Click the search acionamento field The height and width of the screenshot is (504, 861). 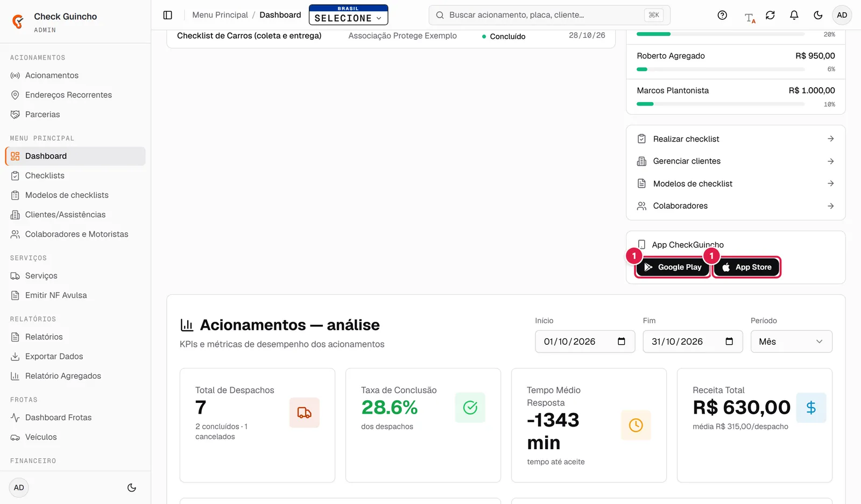[x=549, y=15]
